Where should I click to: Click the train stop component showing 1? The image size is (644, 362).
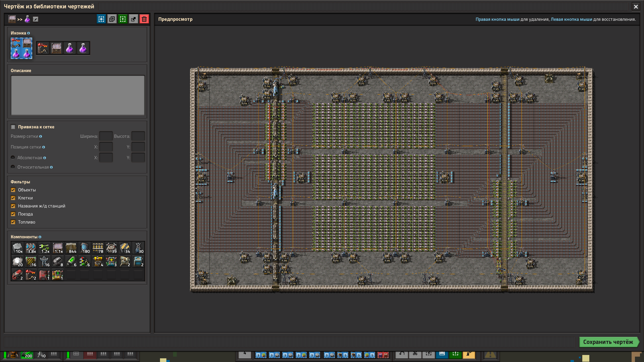44,275
